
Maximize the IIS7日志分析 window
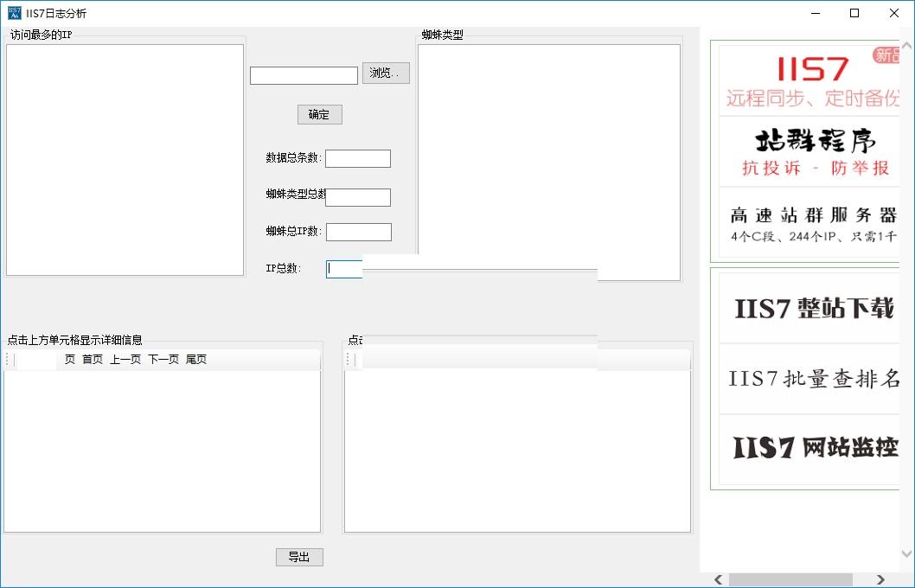pos(854,13)
